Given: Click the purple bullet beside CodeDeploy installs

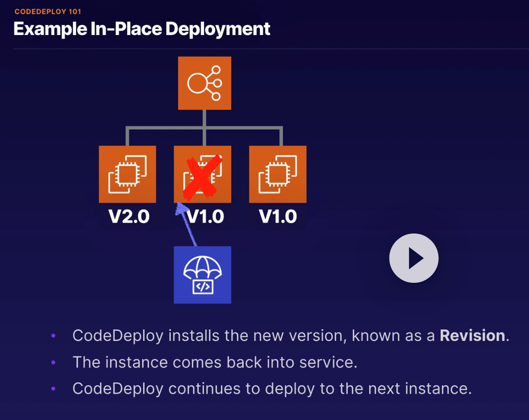Looking at the screenshot, I should pos(53,336).
